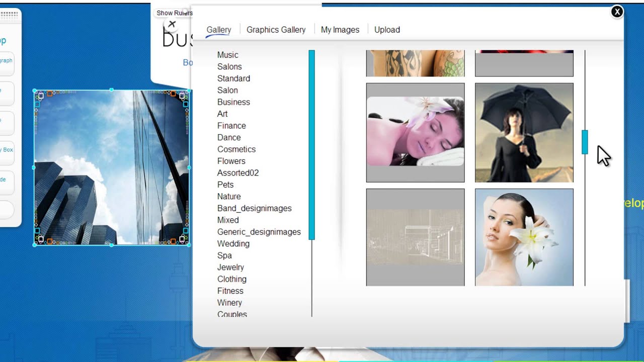
Task: Open the Business category
Action: (x=233, y=102)
